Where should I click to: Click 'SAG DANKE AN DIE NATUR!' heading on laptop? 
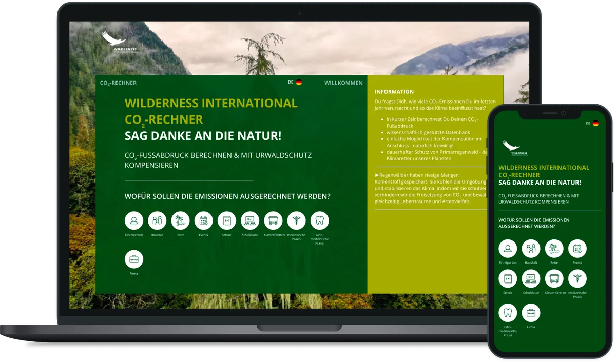pos(203,136)
